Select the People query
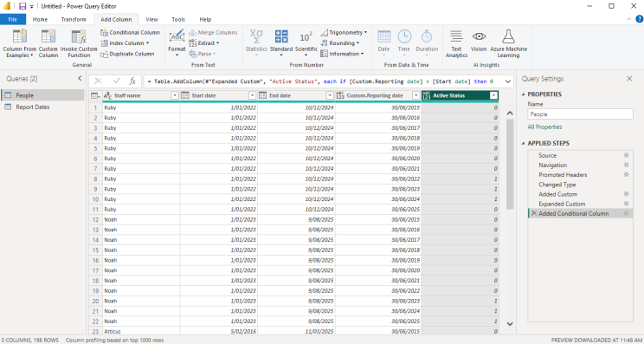This screenshot has height=344, width=644. pyautogui.click(x=42, y=95)
